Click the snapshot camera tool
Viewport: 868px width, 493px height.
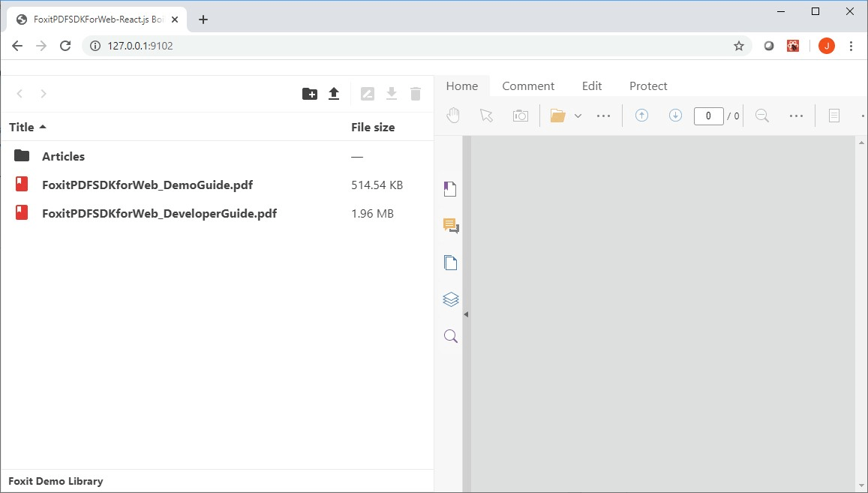coord(521,116)
